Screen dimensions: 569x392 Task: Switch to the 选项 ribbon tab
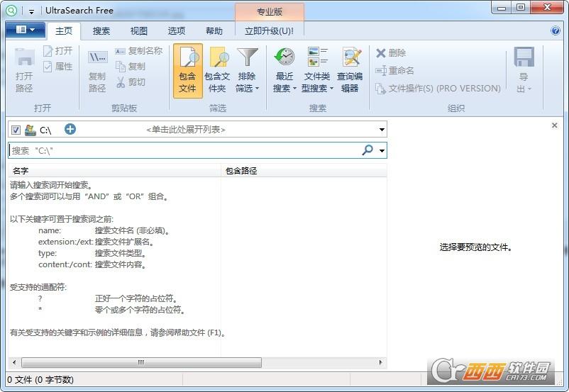pyautogui.click(x=177, y=30)
